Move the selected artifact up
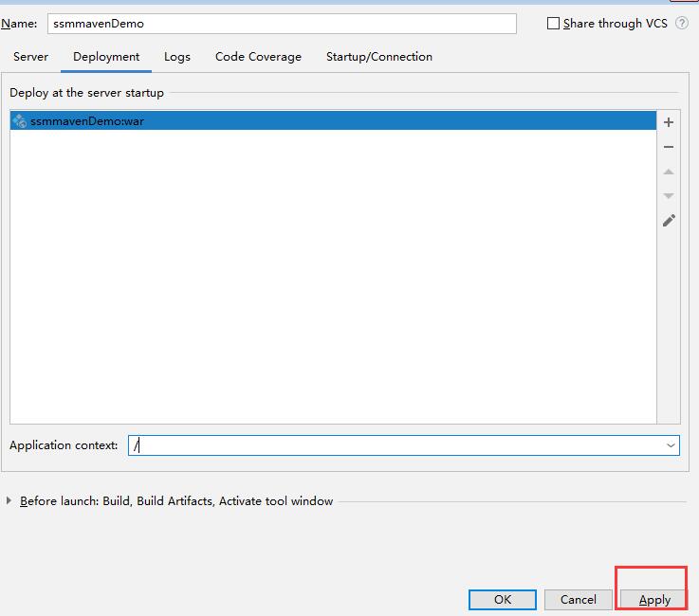 (x=669, y=172)
